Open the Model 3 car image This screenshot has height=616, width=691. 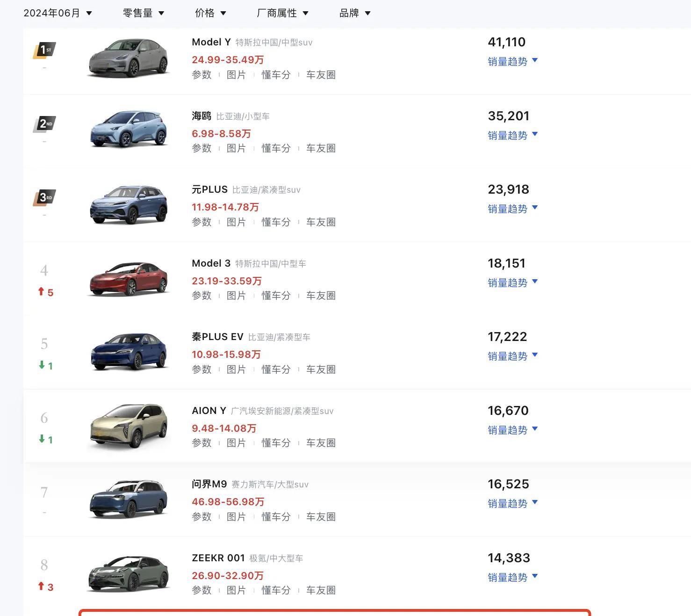coord(129,279)
